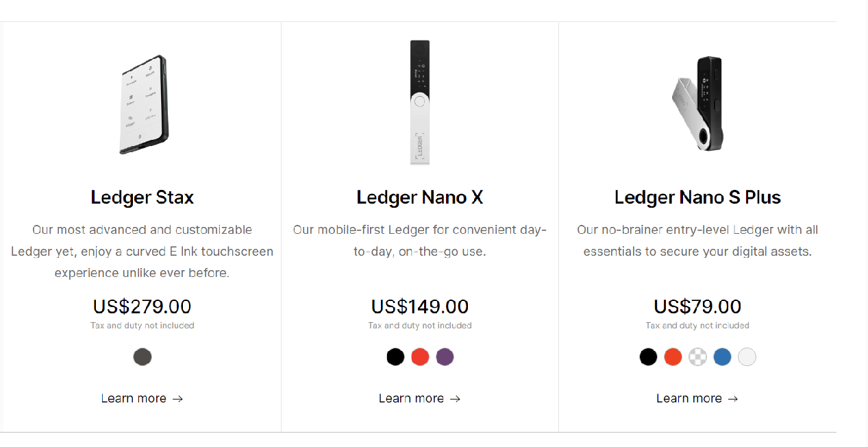Click the Ledger Nano S Plus image

pos(697,103)
